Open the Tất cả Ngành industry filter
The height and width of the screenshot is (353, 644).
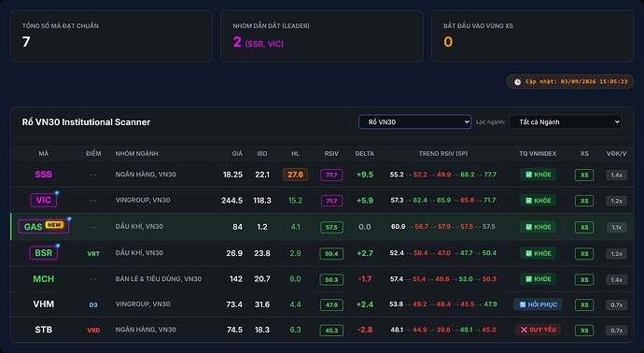pos(566,121)
